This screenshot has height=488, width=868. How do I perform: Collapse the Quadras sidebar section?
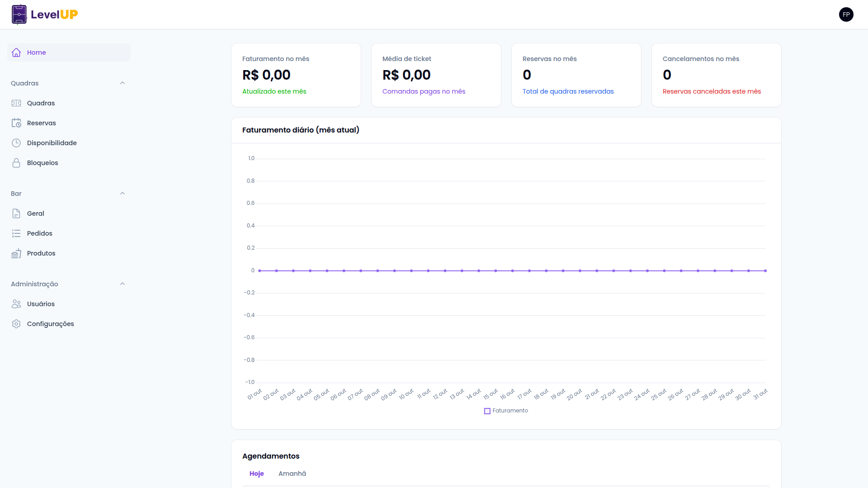point(122,83)
